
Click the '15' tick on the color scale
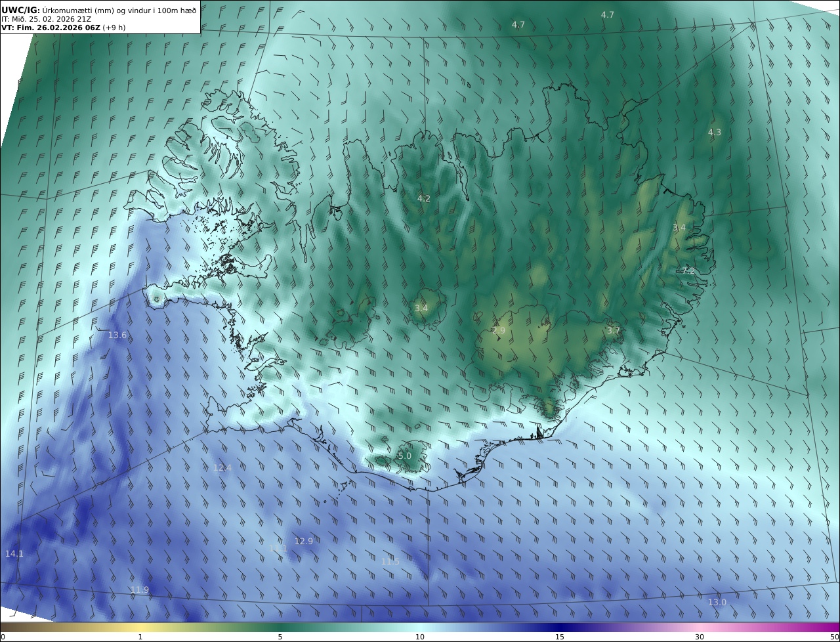[x=560, y=637]
